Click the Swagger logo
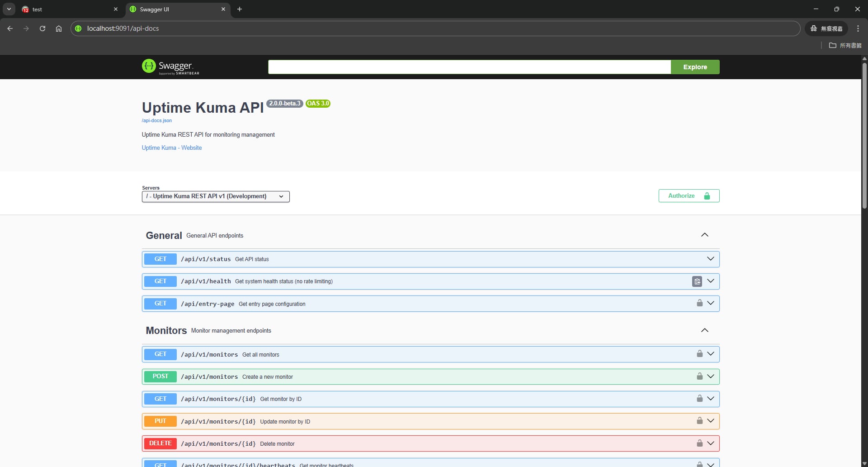The width and height of the screenshot is (868, 467). [x=170, y=67]
